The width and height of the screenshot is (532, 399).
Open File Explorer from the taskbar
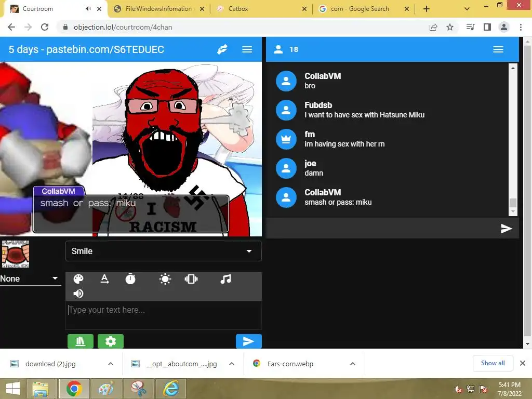point(41,389)
